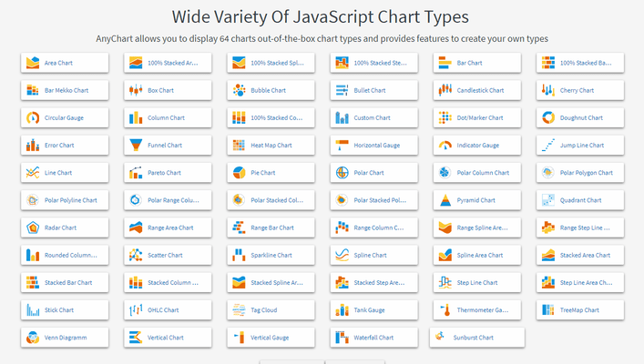
Task: Click the Radar Chart icon
Action: [x=33, y=227]
